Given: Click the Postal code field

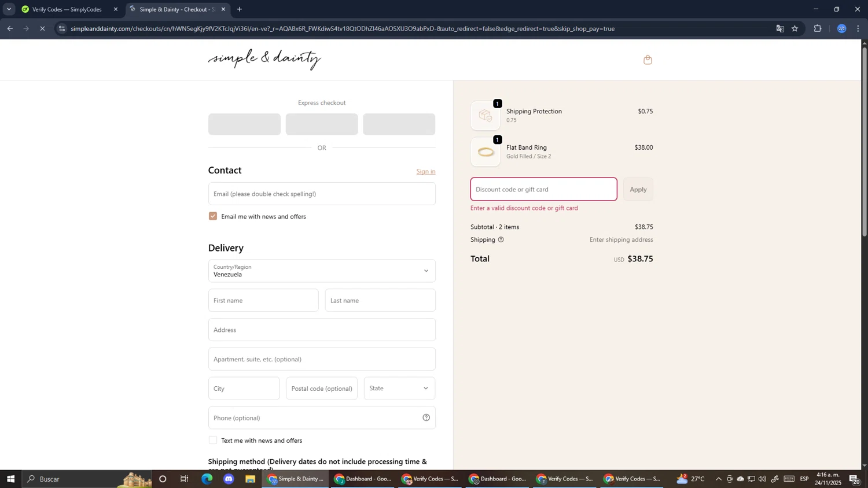Looking at the screenshot, I should click(x=322, y=389).
